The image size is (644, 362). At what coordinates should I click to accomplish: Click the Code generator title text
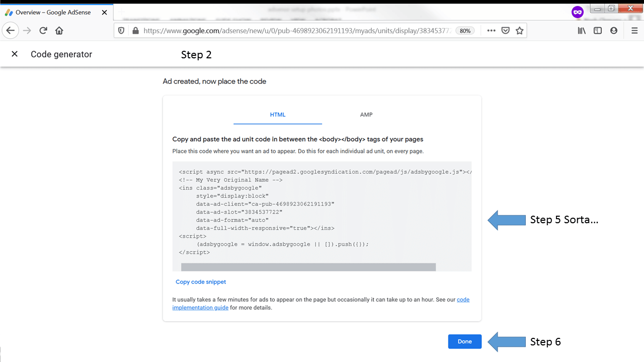pyautogui.click(x=61, y=54)
